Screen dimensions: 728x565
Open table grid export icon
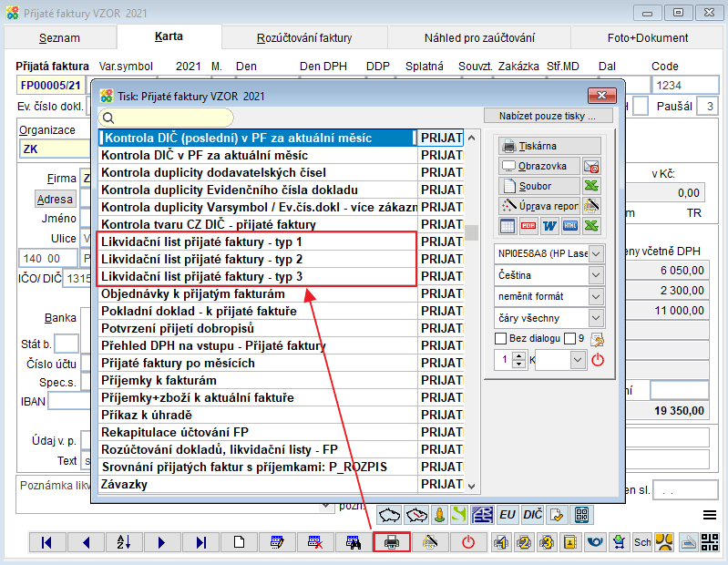(x=508, y=226)
